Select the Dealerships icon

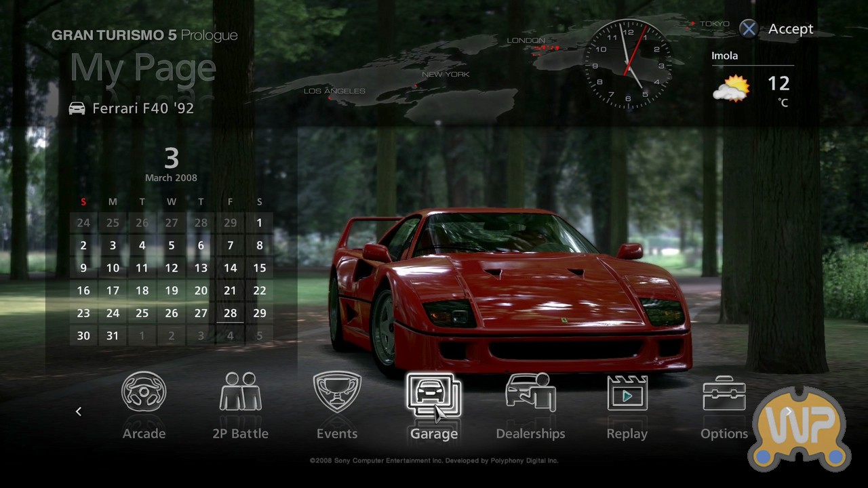tap(530, 392)
